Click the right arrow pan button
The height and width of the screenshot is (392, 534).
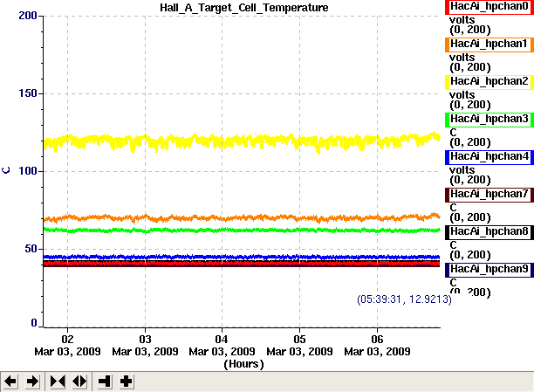coord(32,382)
